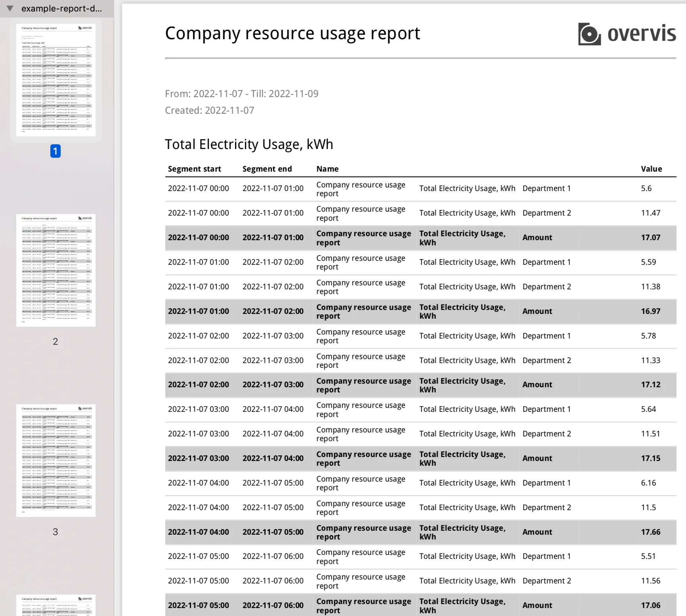Click 'Company resource usage report' in 5.78 row
Image resolution: width=686 pixels, height=616 pixels.
pyautogui.click(x=361, y=336)
